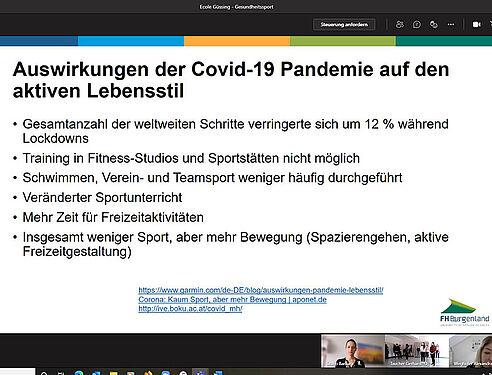Open Microsoft Edge from the taskbar

pyautogui.click(x=79, y=373)
